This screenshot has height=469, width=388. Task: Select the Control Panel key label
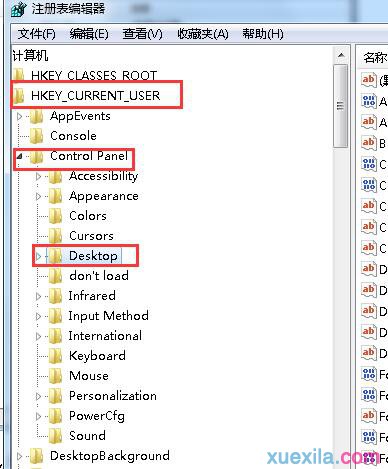[89, 156]
